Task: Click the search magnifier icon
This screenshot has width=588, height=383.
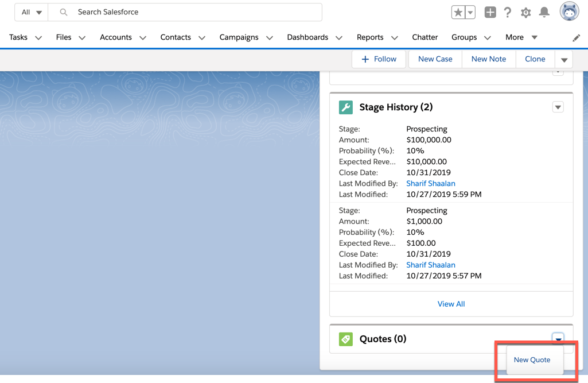Action: click(x=64, y=13)
